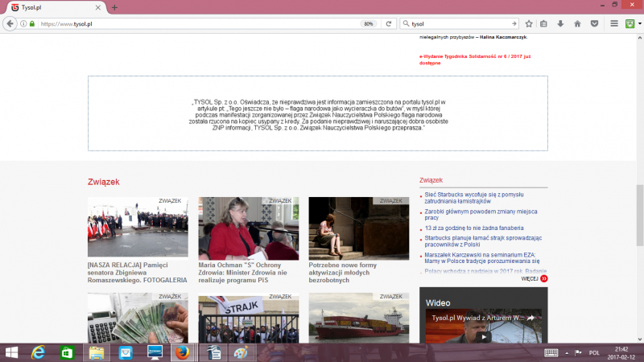644x362 pixels.
Task: Go back with the browser back arrow
Action: tap(10, 24)
